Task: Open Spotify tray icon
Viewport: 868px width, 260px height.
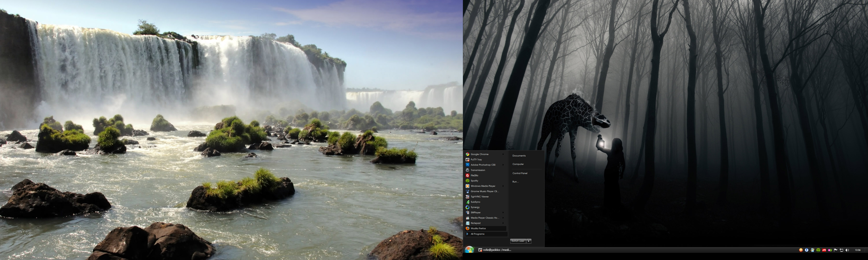Action: pyautogui.click(x=818, y=250)
